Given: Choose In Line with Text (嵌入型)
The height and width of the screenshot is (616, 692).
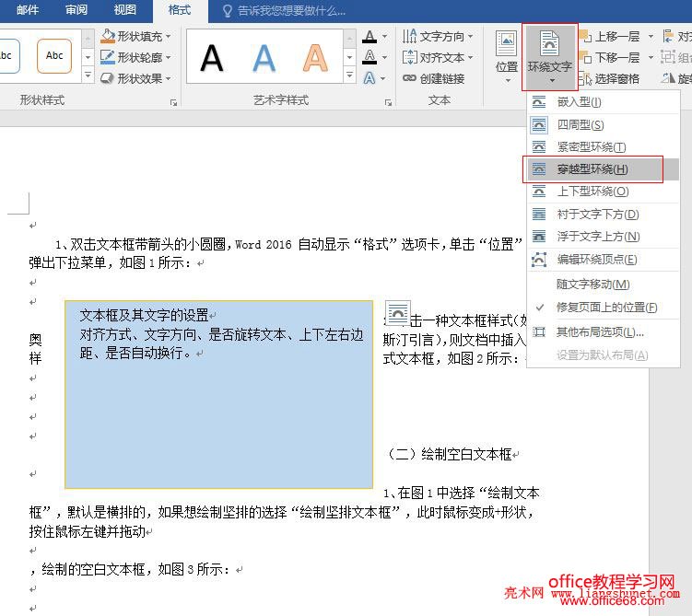Looking at the screenshot, I should point(603,102).
